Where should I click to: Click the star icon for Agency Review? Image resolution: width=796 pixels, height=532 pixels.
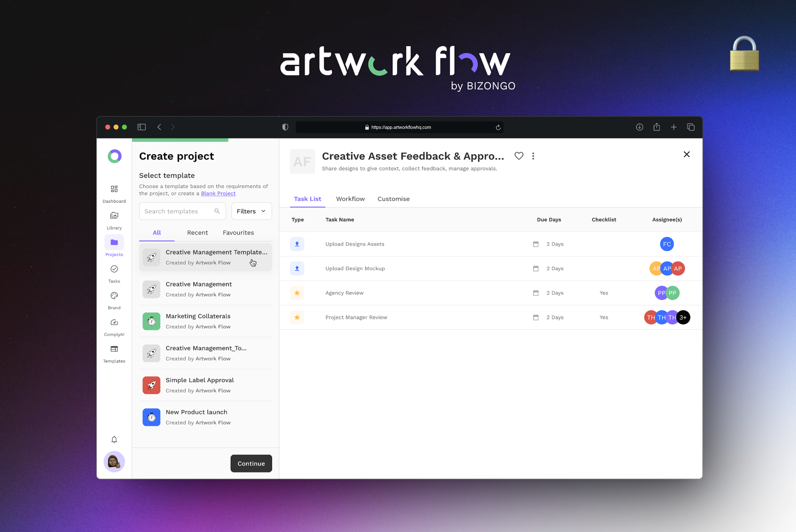(x=297, y=293)
